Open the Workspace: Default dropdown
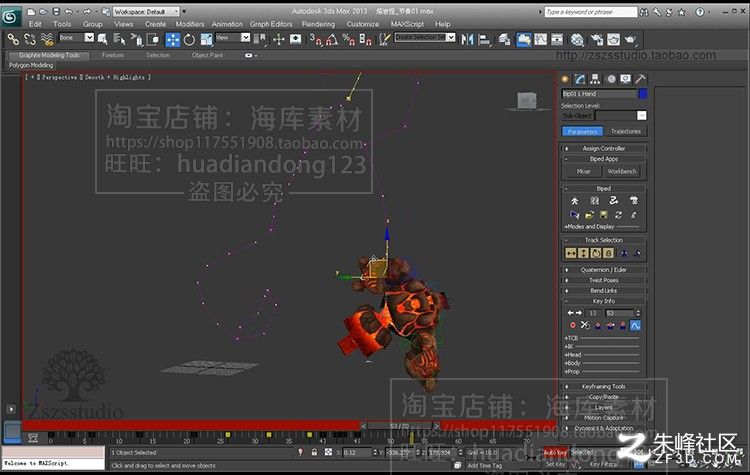 (x=146, y=11)
